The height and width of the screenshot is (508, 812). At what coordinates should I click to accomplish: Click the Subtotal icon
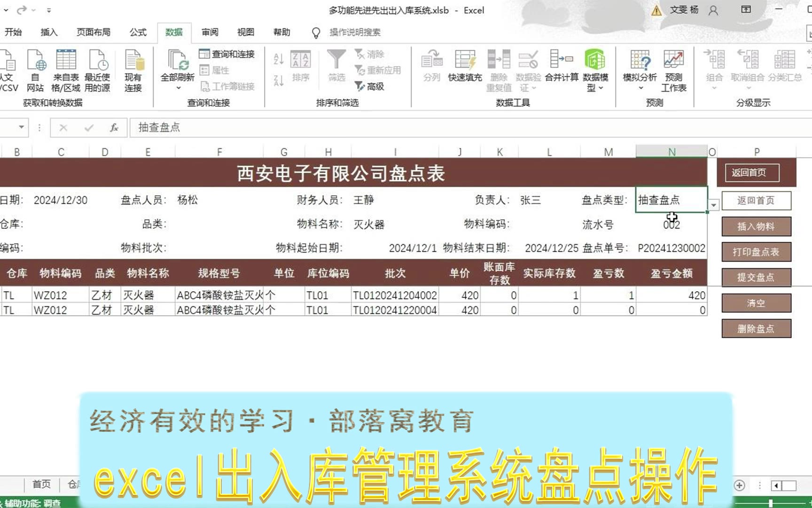tap(785, 66)
